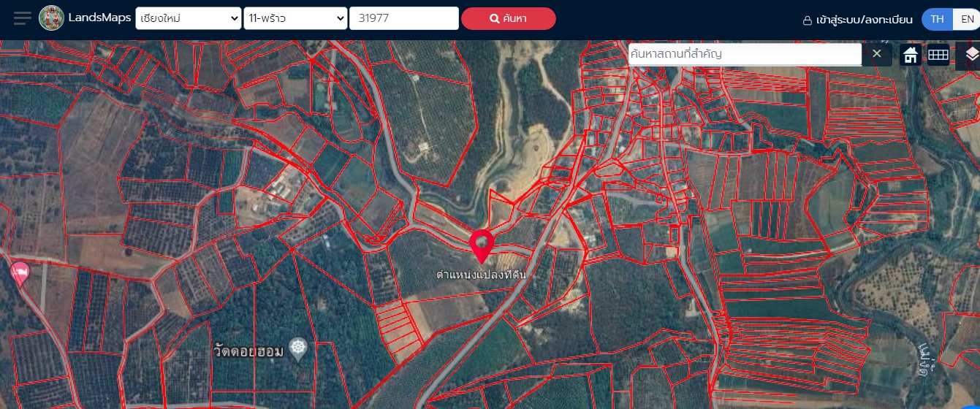Click the เข้าสู่ระบบ/ลงทะเบียน login link
980x409 pixels.
(x=857, y=20)
